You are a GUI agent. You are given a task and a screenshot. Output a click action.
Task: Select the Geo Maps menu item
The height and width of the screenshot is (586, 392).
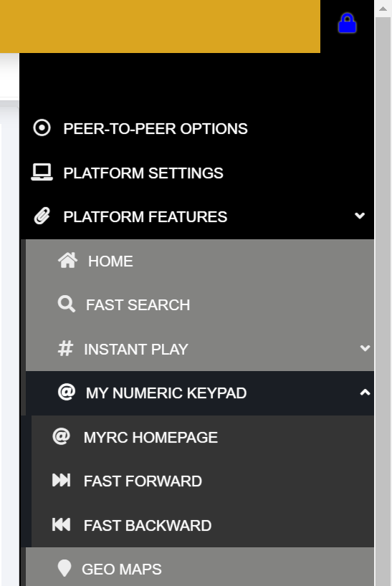click(x=200, y=567)
